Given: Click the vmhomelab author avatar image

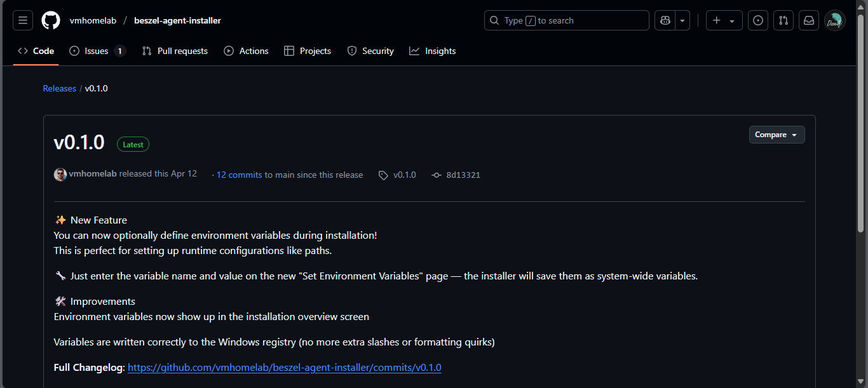Looking at the screenshot, I should (x=60, y=175).
